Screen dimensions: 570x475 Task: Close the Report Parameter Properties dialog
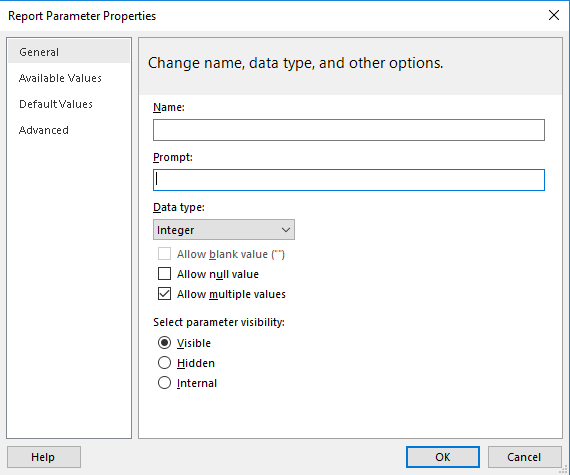pos(554,15)
